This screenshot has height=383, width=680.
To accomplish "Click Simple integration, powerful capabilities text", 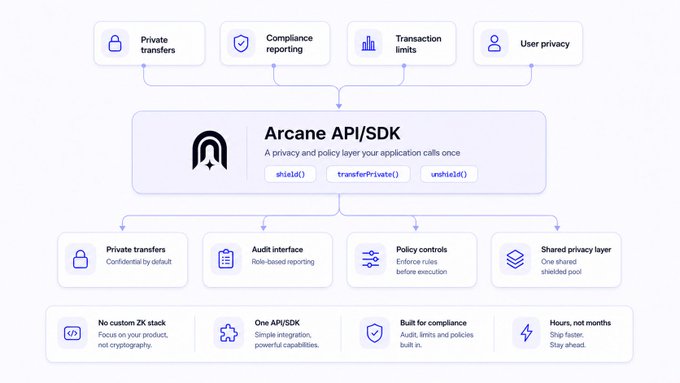I will point(287,340).
